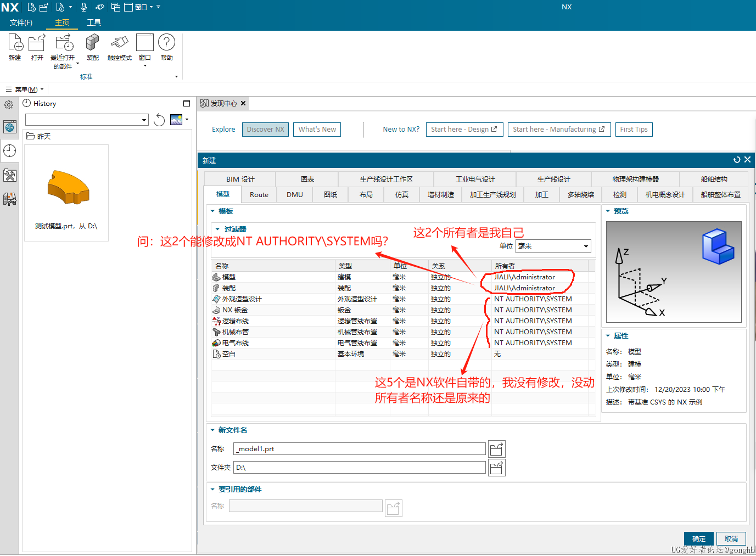Switch to the Route tab
756x556 pixels.
259,195
